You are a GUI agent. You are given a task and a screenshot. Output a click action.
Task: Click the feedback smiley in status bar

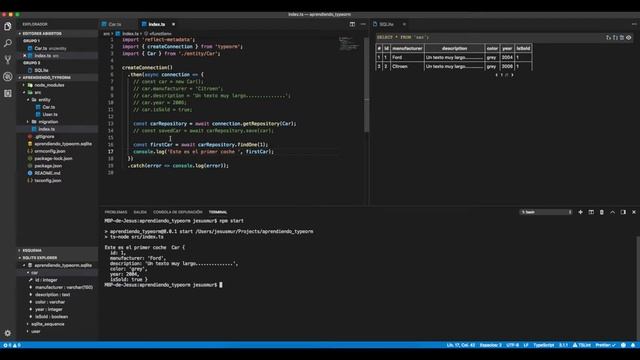coord(623,345)
